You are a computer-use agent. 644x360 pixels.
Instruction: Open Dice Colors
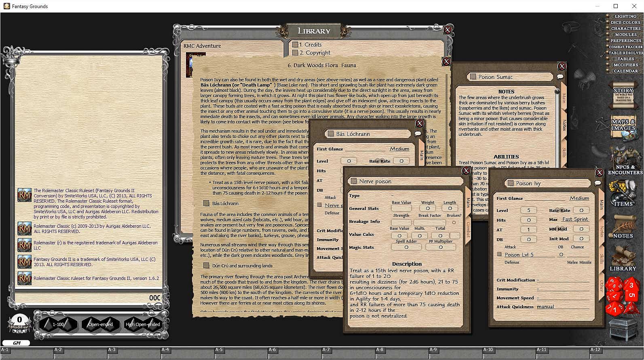coord(625,23)
